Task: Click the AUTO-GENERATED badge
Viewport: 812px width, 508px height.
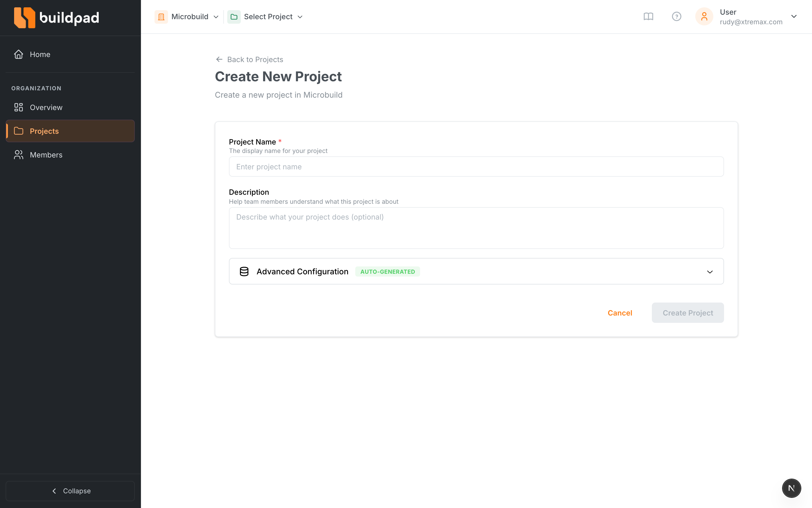Action: 388,271
